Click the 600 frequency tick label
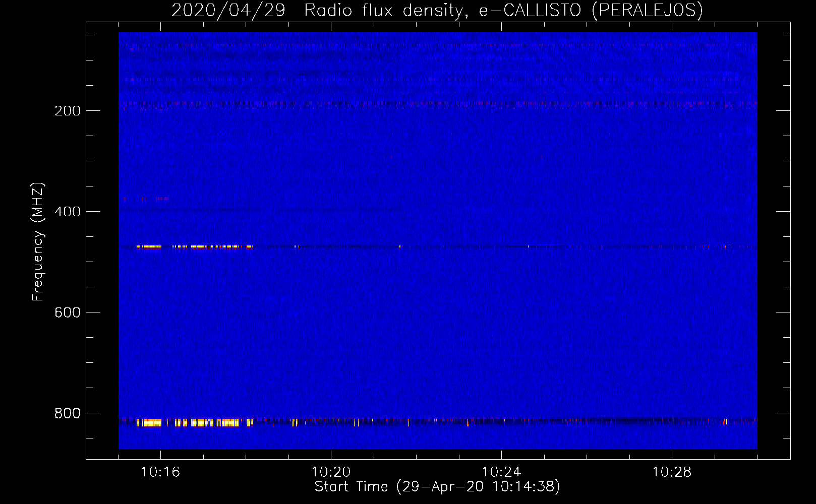 (x=68, y=312)
